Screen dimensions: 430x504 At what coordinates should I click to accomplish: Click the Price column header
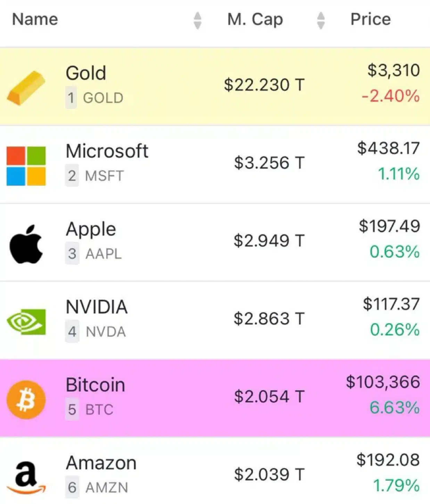pos(370,19)
